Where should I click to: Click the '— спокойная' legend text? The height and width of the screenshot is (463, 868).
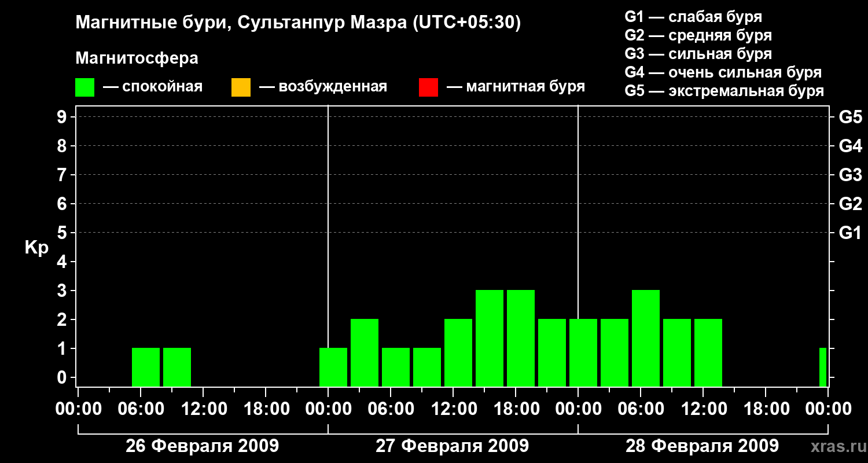tap(153, 87)
